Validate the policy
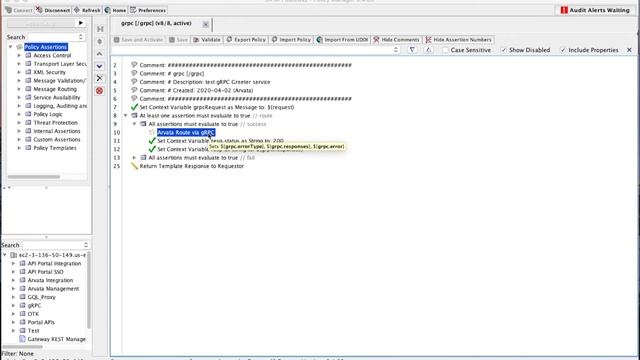Image resolution: width=640 pixels, height=360 pixels. (207, 40)
